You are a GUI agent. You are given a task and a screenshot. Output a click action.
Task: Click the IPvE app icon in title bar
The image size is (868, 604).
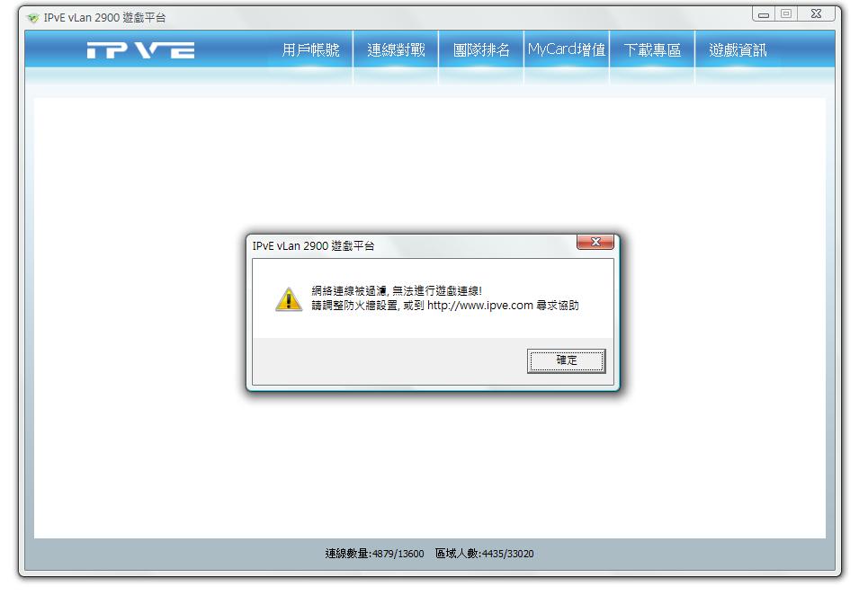point(33,18)
